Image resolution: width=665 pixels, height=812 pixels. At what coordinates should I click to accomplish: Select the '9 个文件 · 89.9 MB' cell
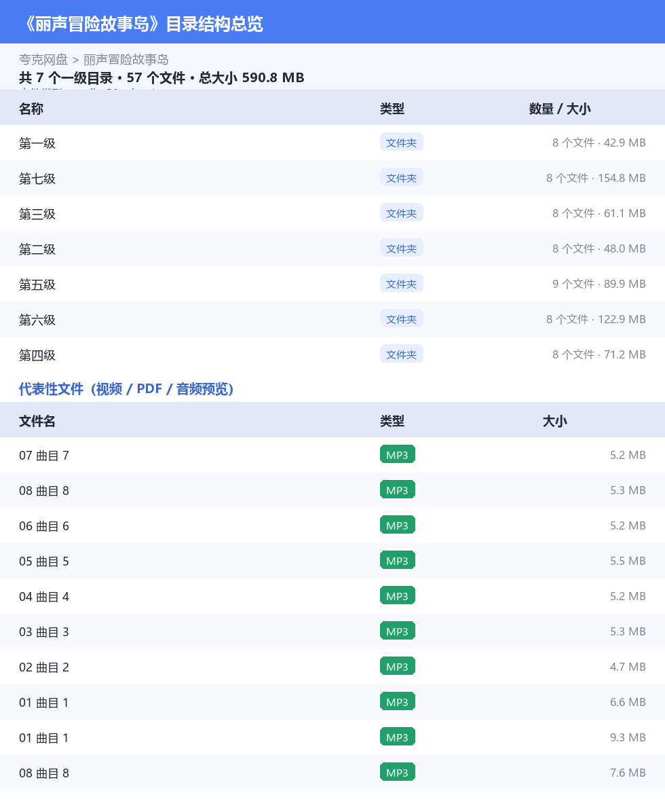[x=598, y=284]
